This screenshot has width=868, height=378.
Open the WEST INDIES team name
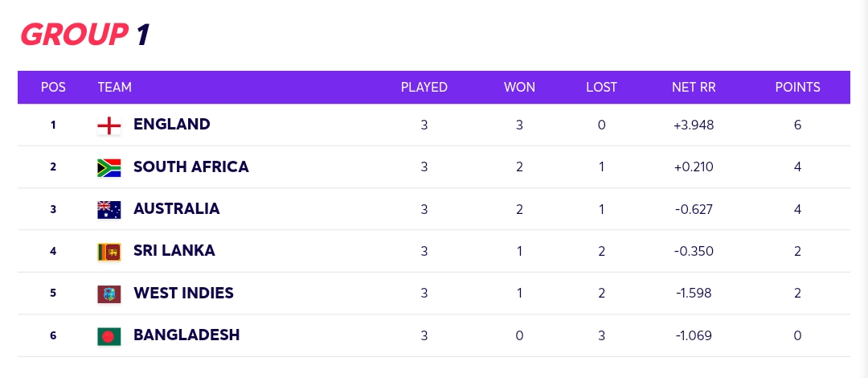pyautogui.click(x=183, y=293)
